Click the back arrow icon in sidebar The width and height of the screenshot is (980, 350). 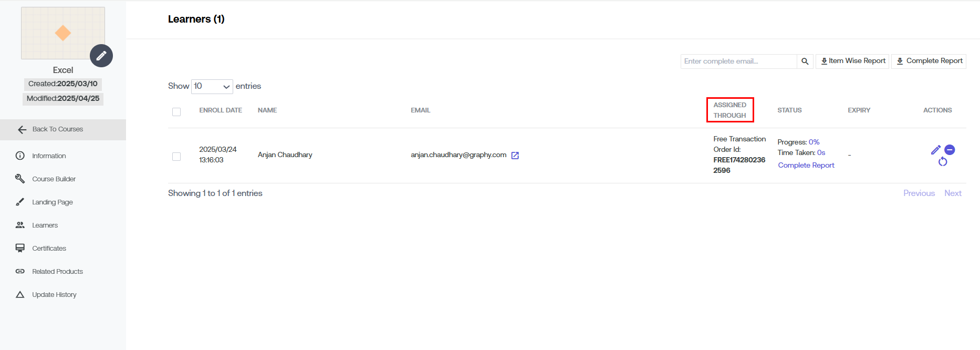[x=22, y=130]
